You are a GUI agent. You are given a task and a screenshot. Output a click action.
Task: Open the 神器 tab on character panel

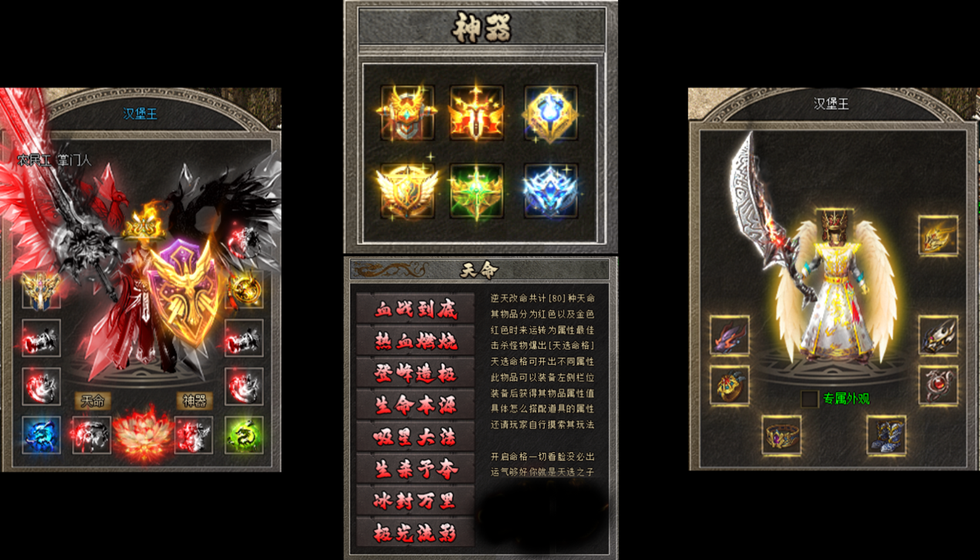194,401
